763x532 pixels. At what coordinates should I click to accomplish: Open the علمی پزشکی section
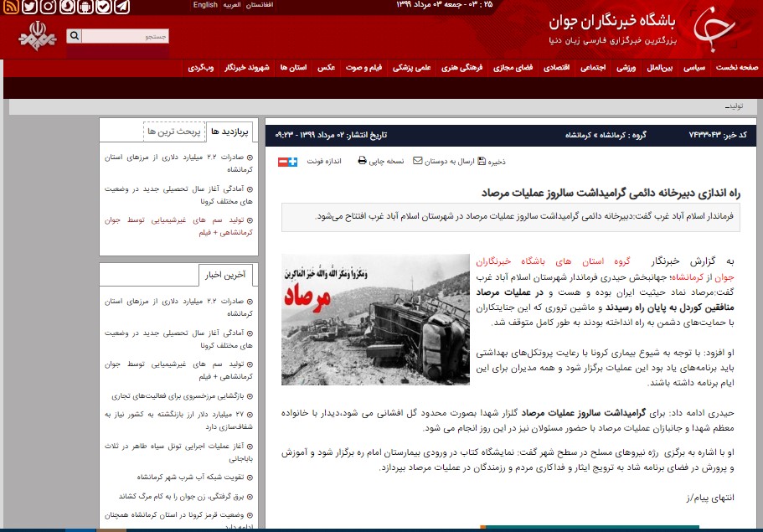(x=412, y=68)
